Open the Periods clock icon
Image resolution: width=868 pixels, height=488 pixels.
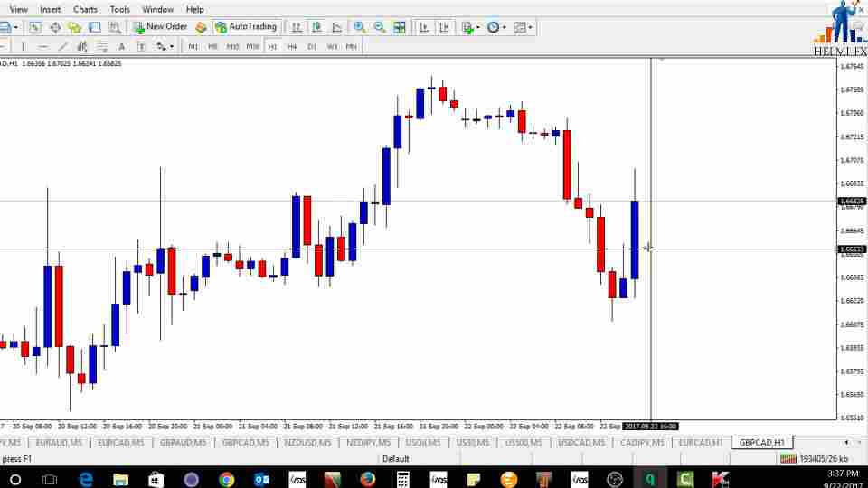click(493, 27)
